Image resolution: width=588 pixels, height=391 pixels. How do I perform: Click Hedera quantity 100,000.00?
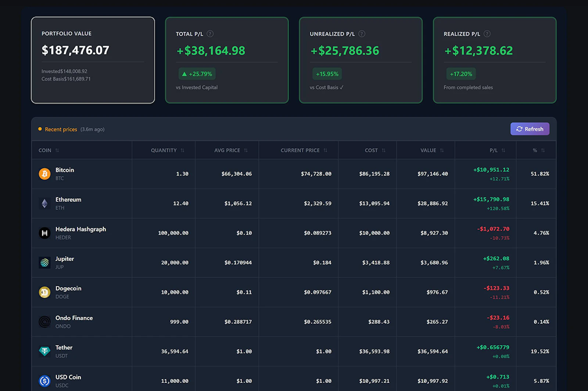[173, 233]
